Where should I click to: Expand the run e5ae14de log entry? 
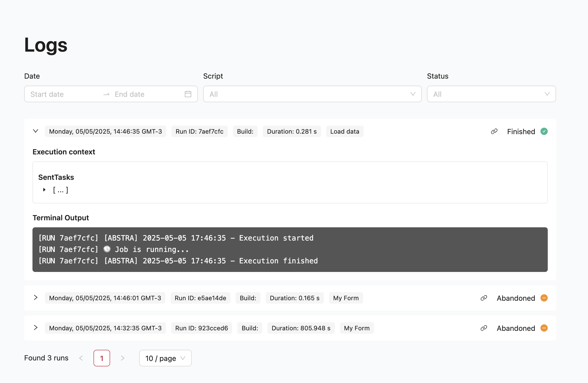[36, 298]
